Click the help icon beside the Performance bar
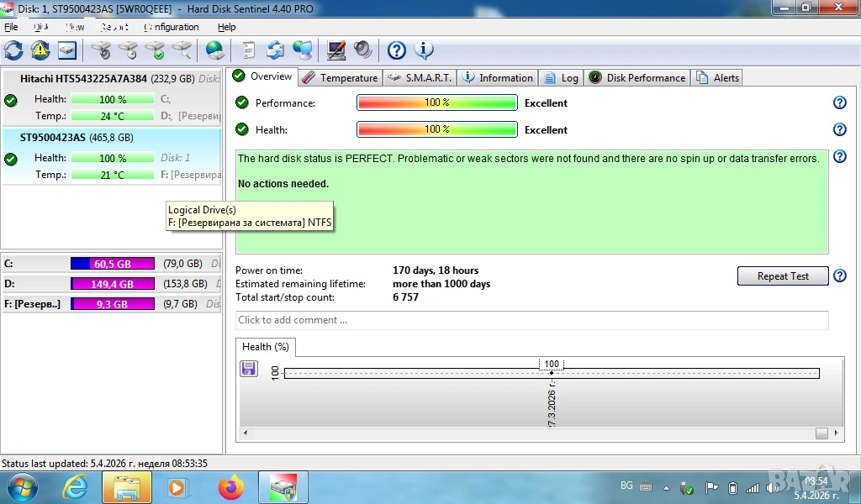 pyautogui.click(x=839, y=102)
